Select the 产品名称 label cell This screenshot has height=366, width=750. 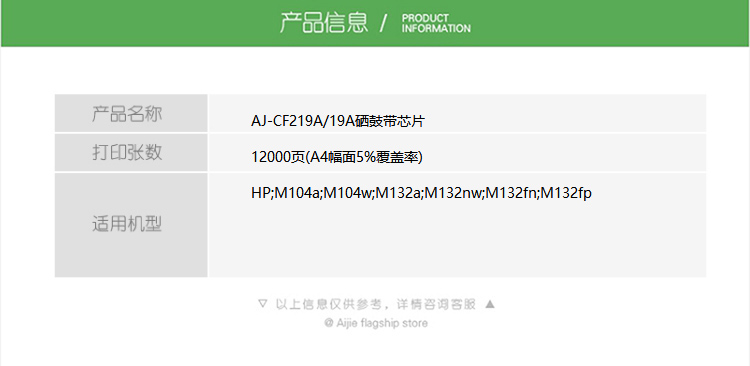coord(131,113)
